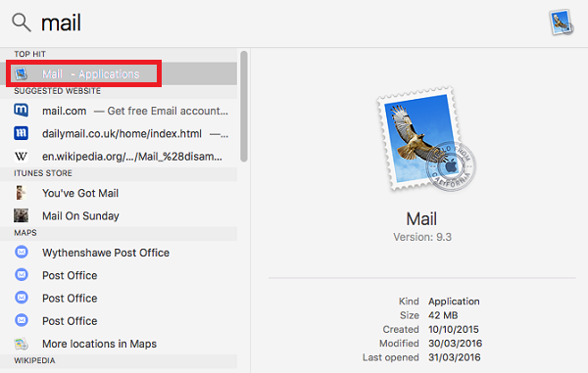The height and width of the screenshot is (373, 588).
Task: Click the mail.com site icon
Action: 21,111
